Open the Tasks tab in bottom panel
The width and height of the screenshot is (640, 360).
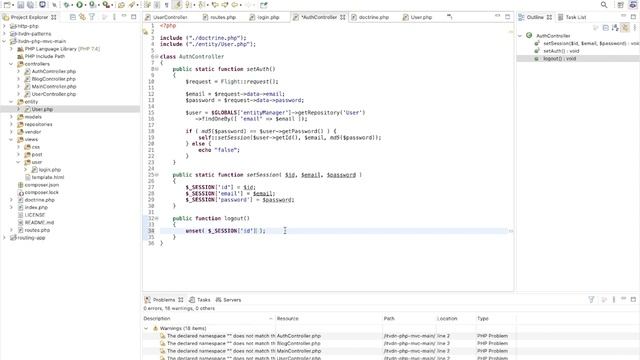200,300
